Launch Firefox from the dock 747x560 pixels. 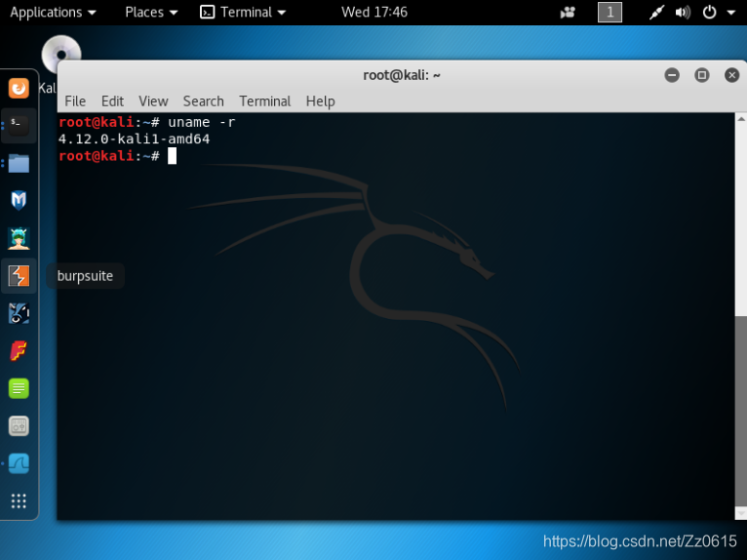click(x=19, y=88)
